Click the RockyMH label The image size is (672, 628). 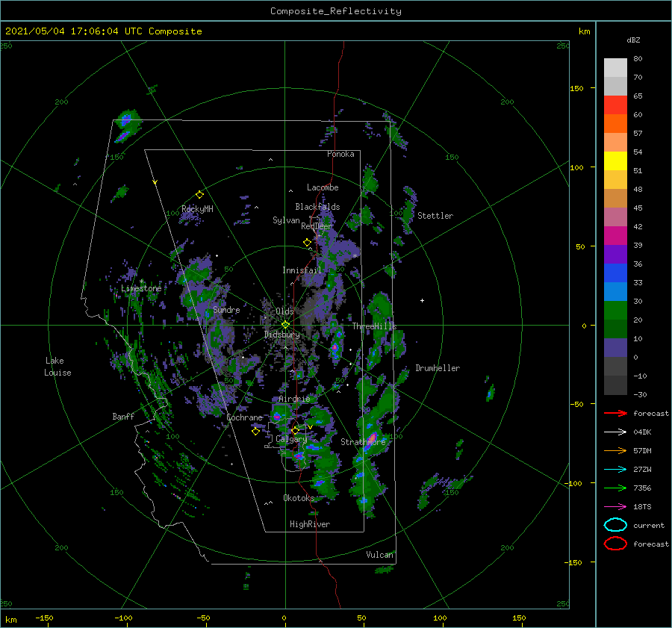coord(197,209)
